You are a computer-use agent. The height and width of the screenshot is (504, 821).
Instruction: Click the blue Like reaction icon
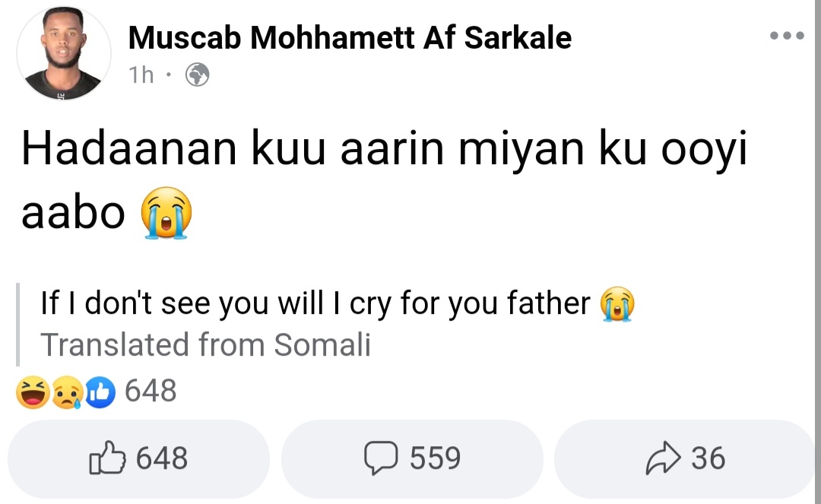(100, 393)
